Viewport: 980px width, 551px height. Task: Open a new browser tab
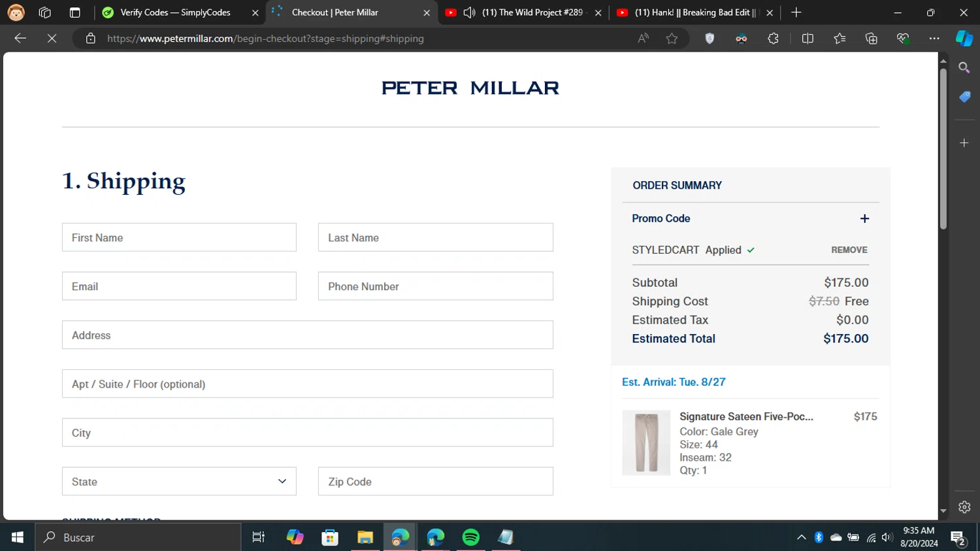pyautogui.click(x=796, y=12)
